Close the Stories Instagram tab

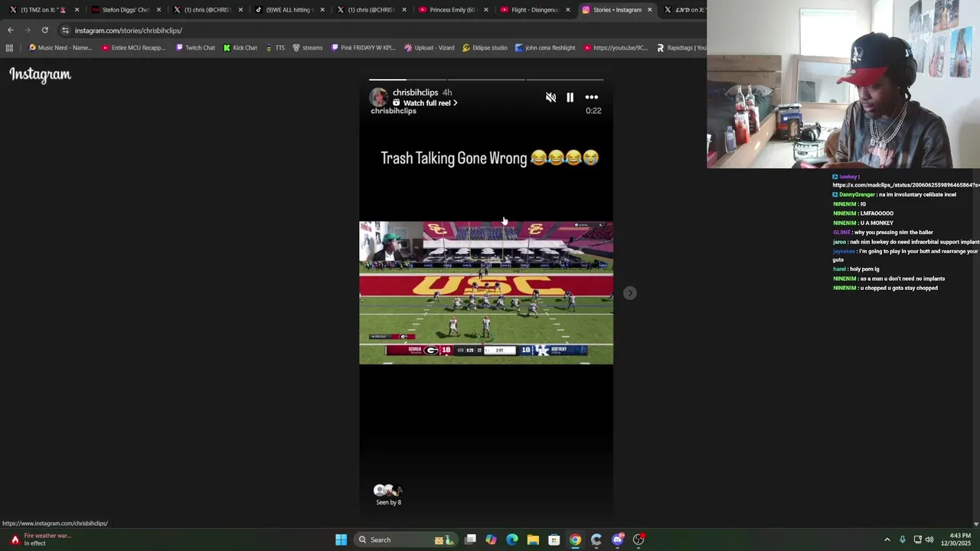(x=650, y=10)
